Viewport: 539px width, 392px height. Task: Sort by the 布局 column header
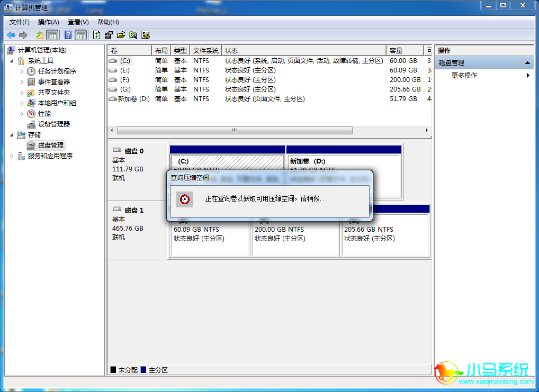point(161,50)
